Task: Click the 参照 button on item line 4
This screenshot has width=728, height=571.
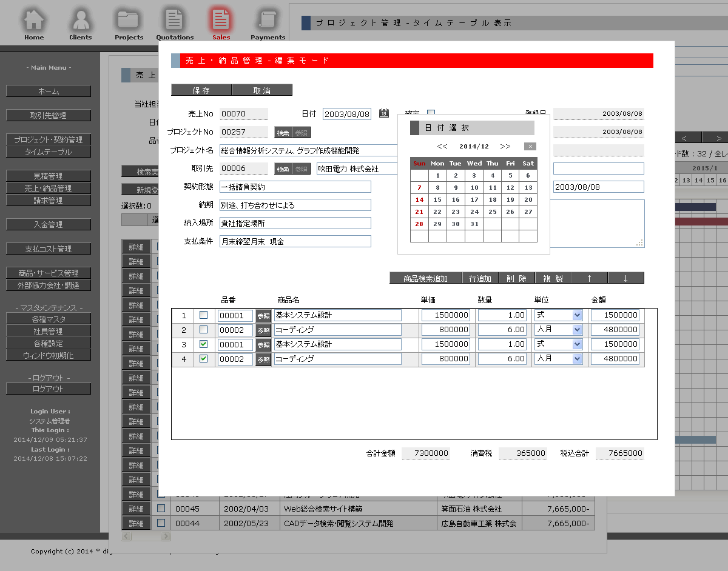Action: (x=263, y=359)
